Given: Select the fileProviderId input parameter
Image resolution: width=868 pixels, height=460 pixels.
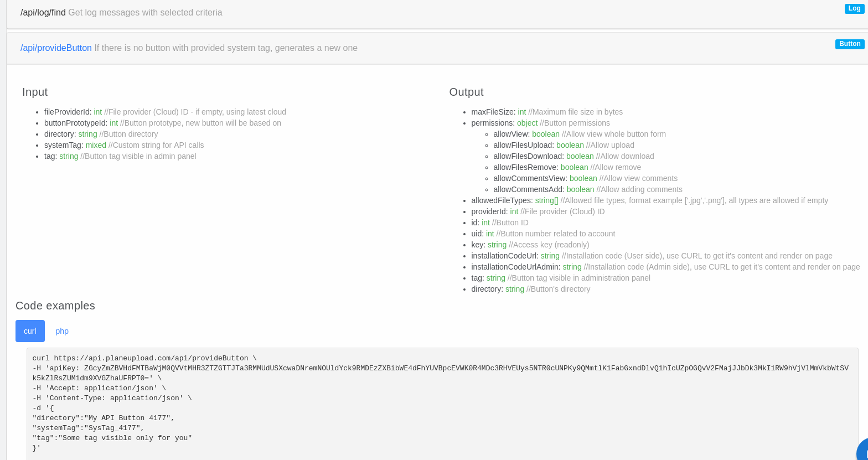Looking at the screenshot, I should (x=165, y=112).
